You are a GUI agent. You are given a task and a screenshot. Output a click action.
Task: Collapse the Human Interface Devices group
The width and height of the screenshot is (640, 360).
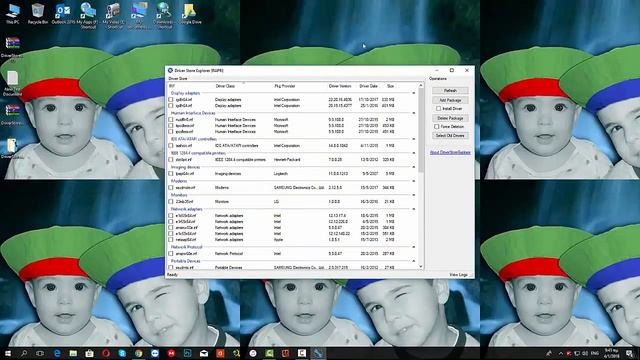point(413,113)
